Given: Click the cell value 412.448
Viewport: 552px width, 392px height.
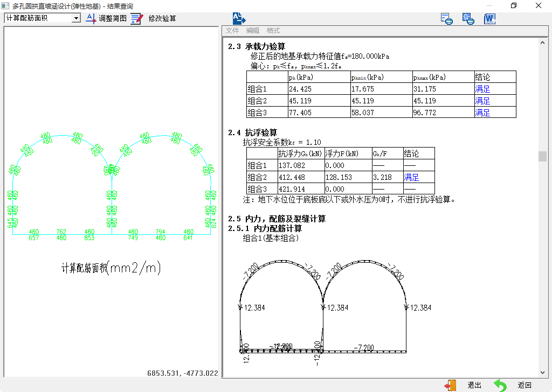Looking at the screenshot, I should 292,177.
